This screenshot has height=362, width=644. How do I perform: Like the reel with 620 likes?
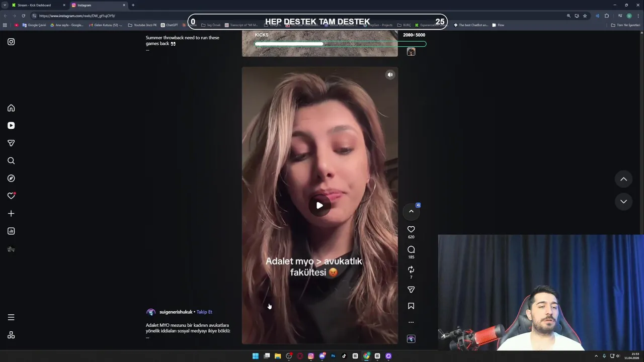411,229
